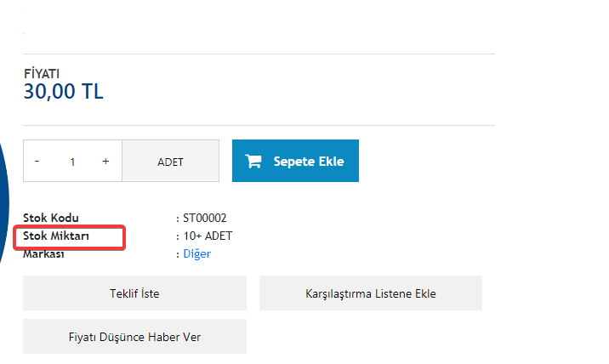Select the ADET unit box

pos(170,161)
